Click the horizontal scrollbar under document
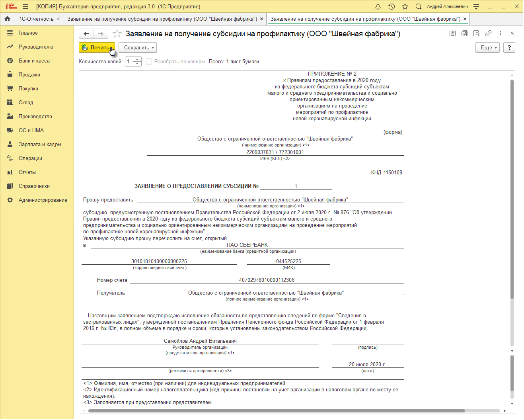 coord(277,411)
